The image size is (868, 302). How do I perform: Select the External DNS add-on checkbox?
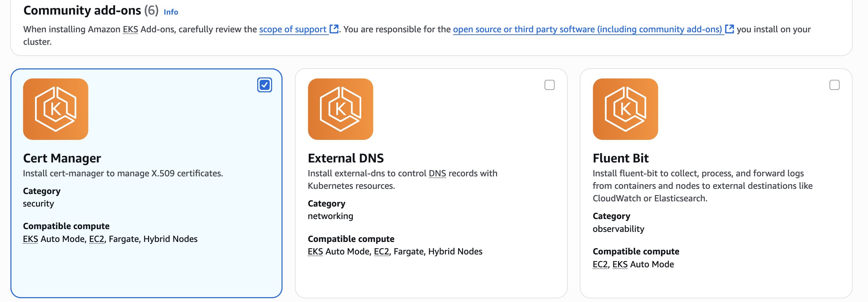pos(549,85)
